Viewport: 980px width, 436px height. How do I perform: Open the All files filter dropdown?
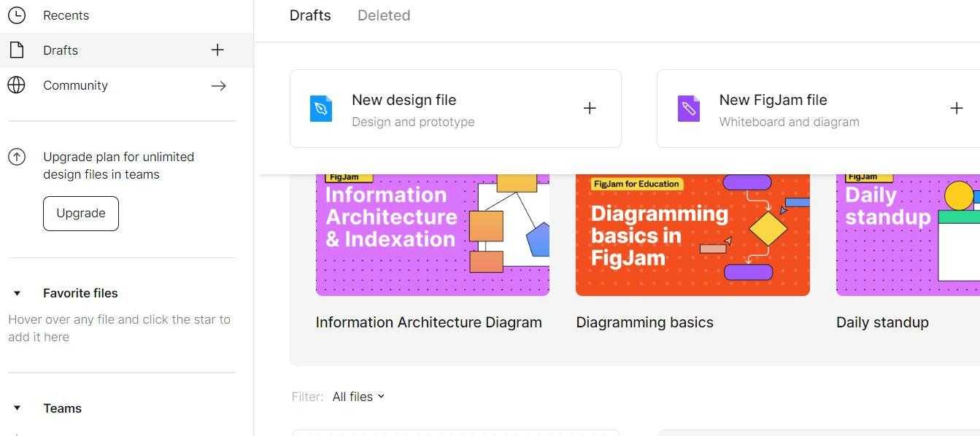[x=358, y=397]
